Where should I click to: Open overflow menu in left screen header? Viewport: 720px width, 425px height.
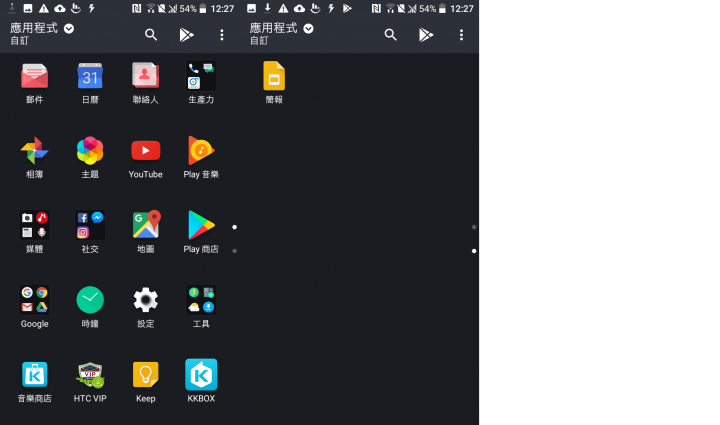pyautogui.click(x=222, y=35)
